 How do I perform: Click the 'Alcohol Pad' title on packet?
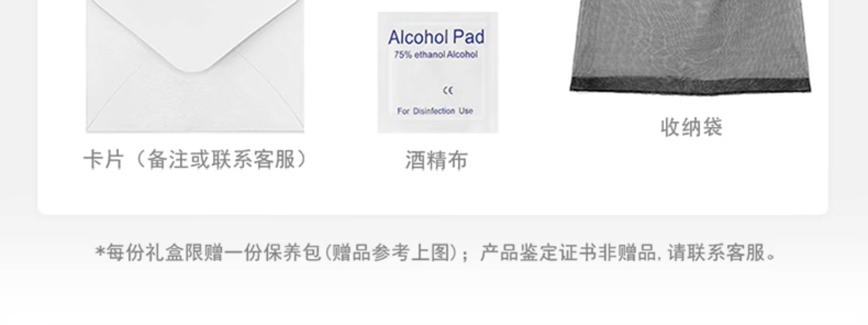436,37
